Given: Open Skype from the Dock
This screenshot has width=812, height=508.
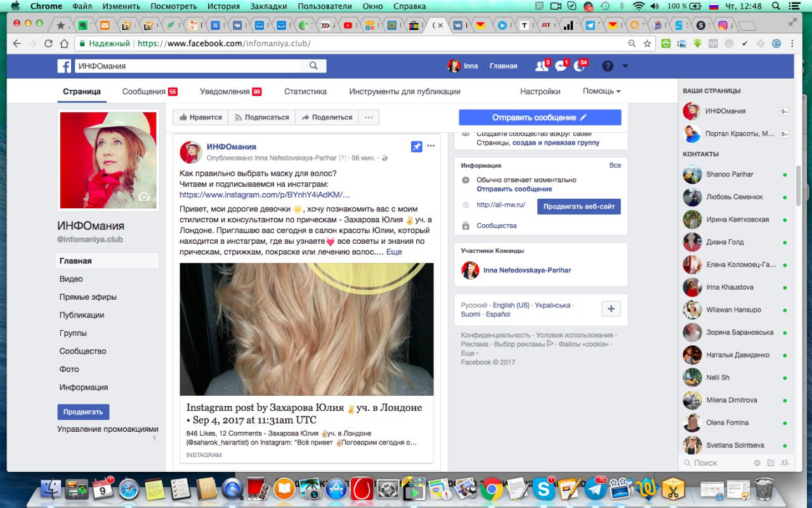Looking at the screenshot, I should (544, 488).
